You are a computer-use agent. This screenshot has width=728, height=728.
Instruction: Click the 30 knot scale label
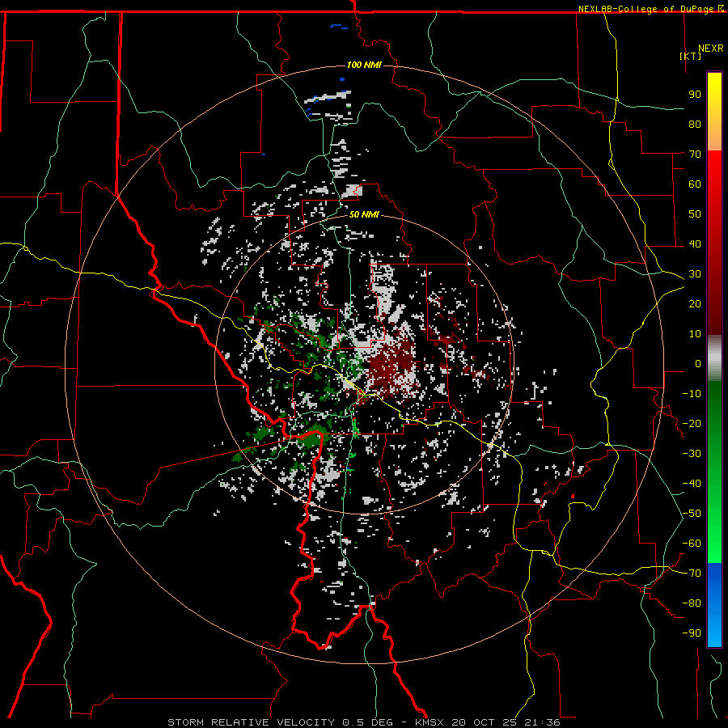[x=695, y=274]
